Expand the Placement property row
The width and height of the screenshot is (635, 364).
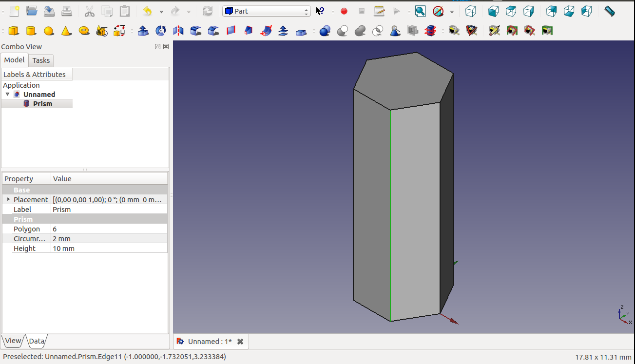click(8, 200)
